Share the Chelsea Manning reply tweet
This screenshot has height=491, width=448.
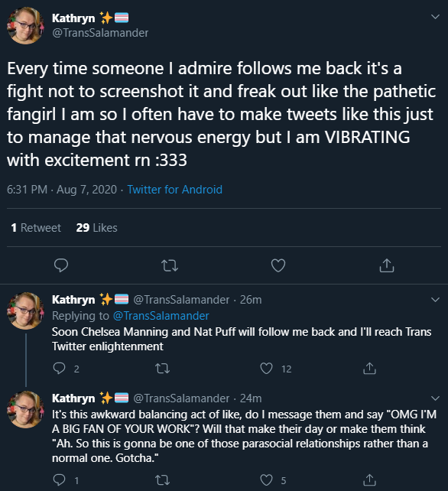(x=369, y=369)
